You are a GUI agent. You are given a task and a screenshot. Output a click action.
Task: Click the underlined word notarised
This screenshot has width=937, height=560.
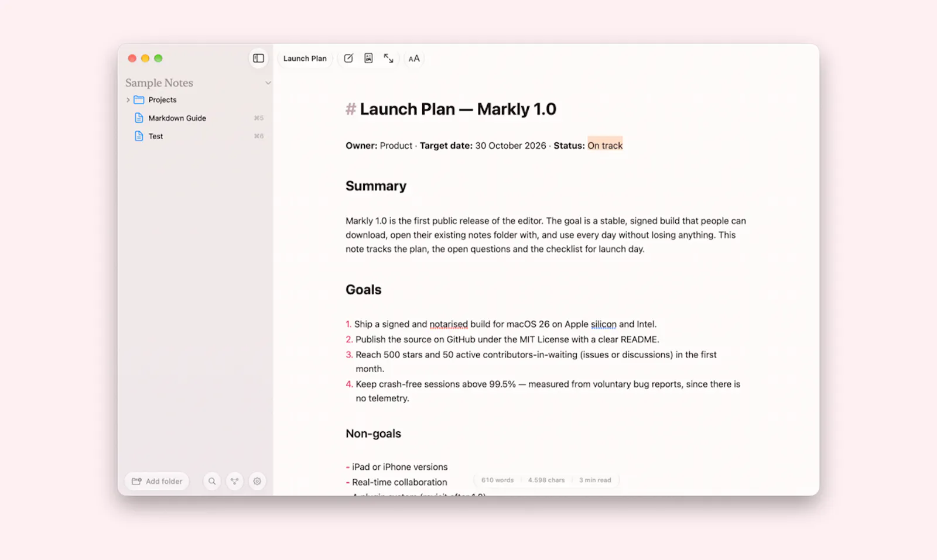click(x=449, y=324)
